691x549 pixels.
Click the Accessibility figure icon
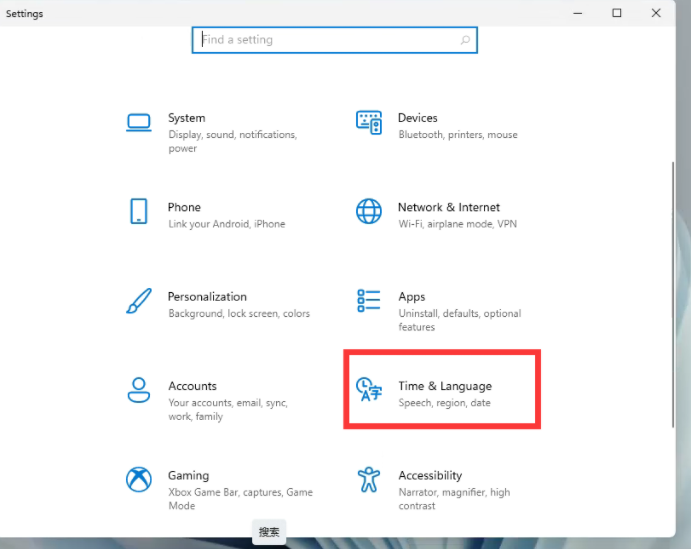369,479
